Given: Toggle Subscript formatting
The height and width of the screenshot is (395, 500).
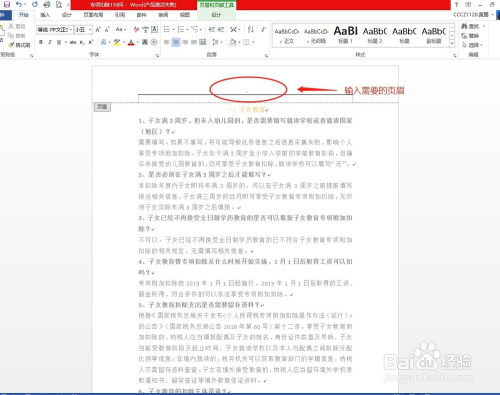Looking at the screenshot, I should [82, 42].
